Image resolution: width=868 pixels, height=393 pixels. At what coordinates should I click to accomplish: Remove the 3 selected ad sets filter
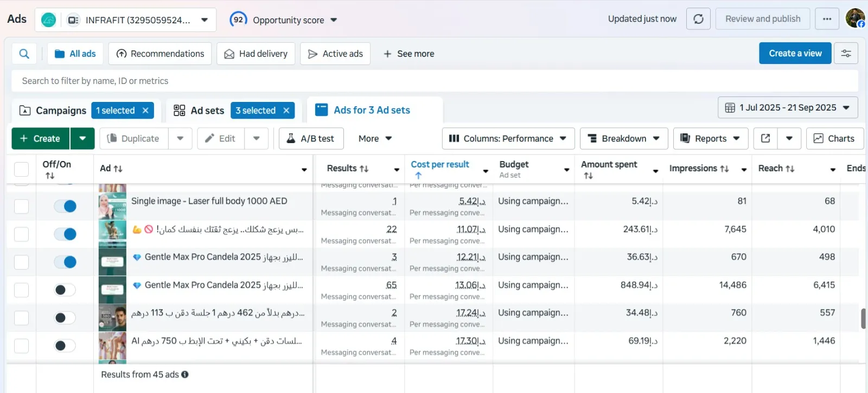pyautogui.click(x=286, y=111)
